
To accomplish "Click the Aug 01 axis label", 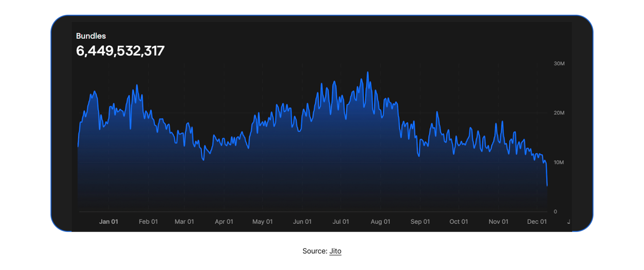I will coord(381,222).
